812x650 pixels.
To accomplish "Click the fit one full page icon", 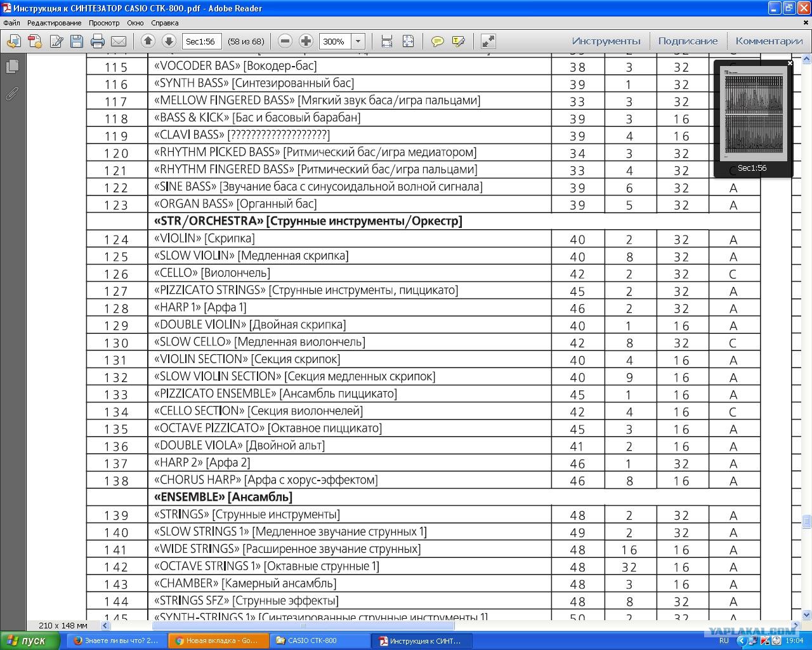I will coord(408,41).
